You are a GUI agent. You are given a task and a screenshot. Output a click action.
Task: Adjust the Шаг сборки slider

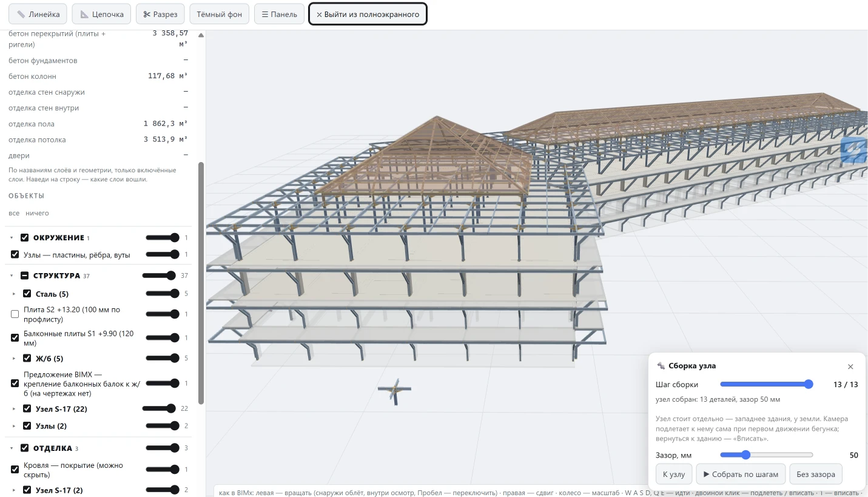point(767,384)
